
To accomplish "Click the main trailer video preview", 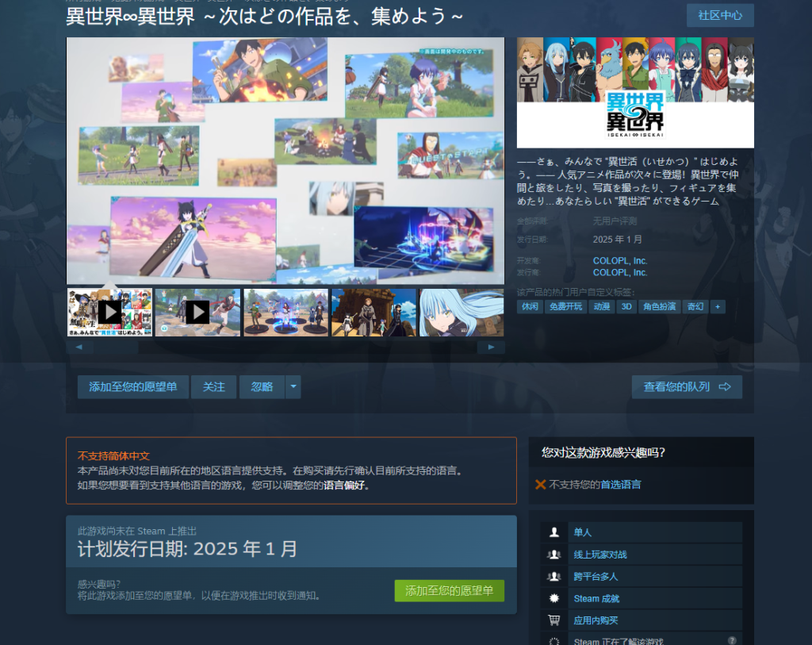I will coord(285,160).
